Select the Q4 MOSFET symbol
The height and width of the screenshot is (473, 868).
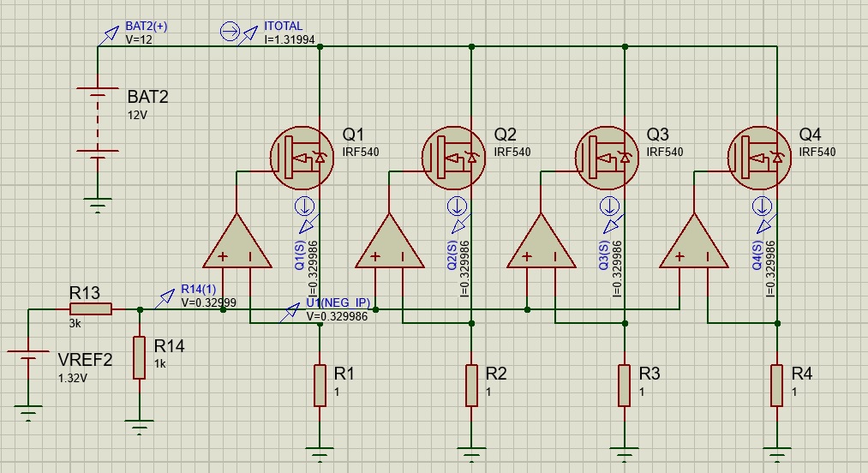coord(759,158)
